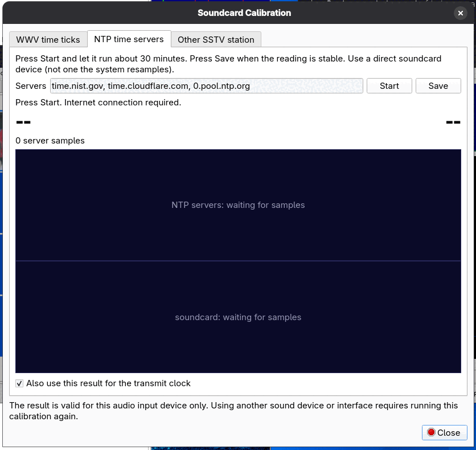Switch to the WWV time ticks tab
This screenshot has width=476, height=450.
48,40
